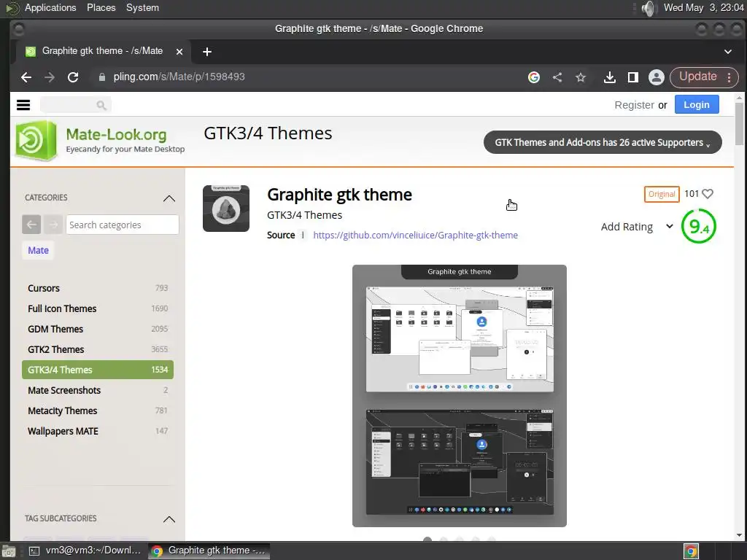Image resolution: width=747 pixels, height=560 pixels.
Task: Open Chrome downloads icon
Action: point(609,77)
